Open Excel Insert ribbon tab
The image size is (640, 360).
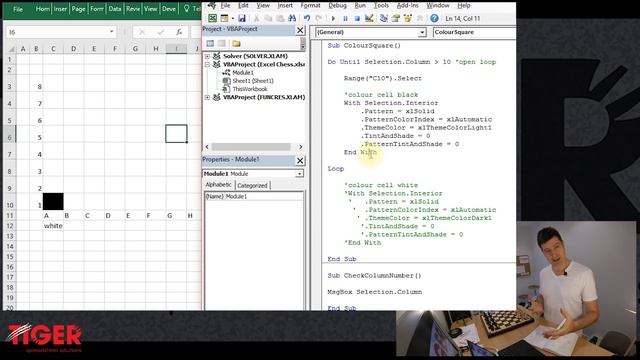60,9
